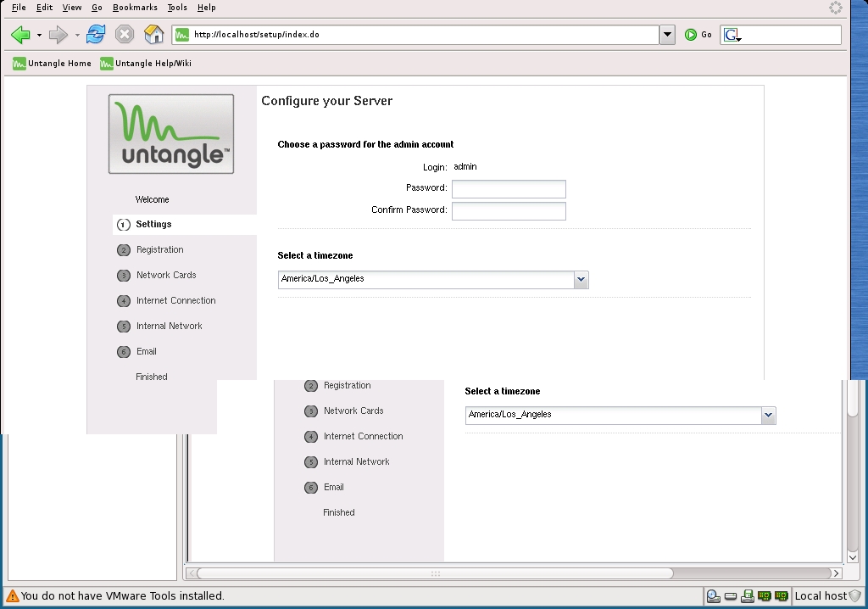Viewport: 868px width, 609px height.
Task: Click into the browser search box
Action: (792, 35)
